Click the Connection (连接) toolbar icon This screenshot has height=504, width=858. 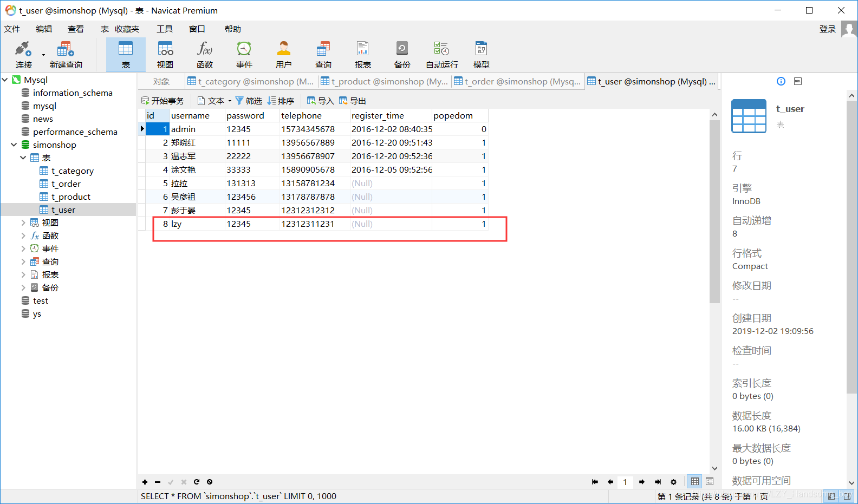coord(23,55)
